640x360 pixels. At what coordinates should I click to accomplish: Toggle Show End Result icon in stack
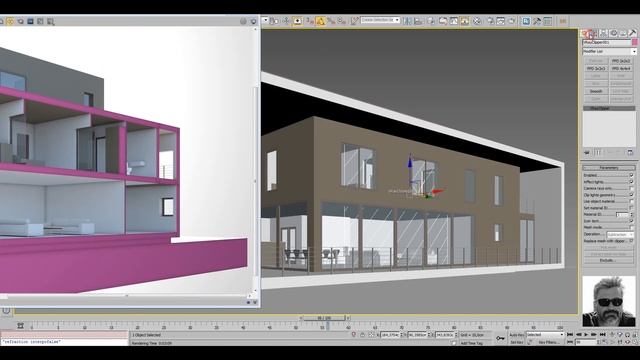[x=598, y=152]
